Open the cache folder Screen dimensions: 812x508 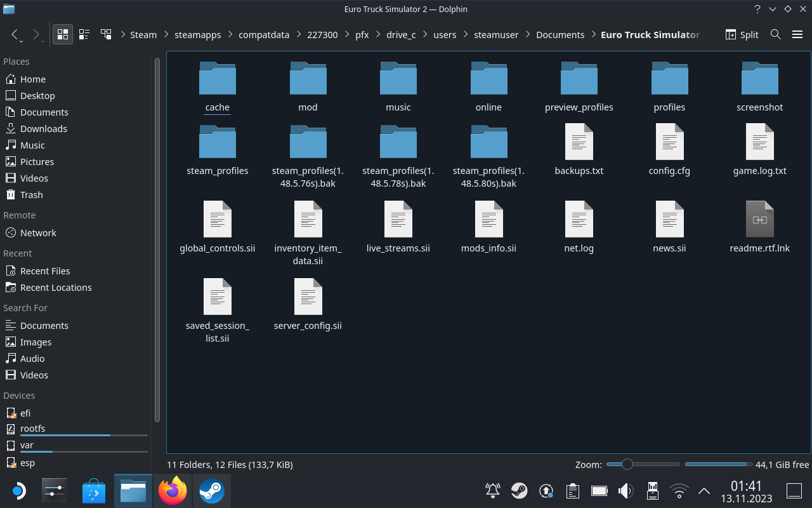pos(218,87)
